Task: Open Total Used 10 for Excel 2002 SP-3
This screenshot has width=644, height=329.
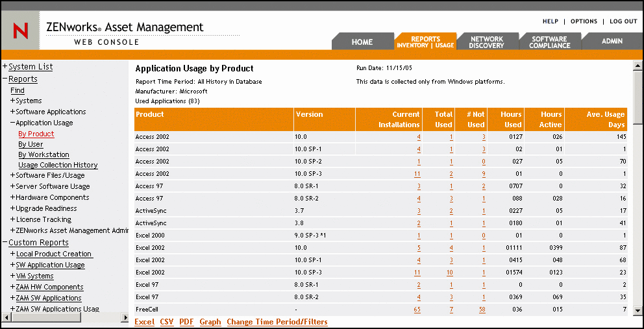Action: (450, 273)
